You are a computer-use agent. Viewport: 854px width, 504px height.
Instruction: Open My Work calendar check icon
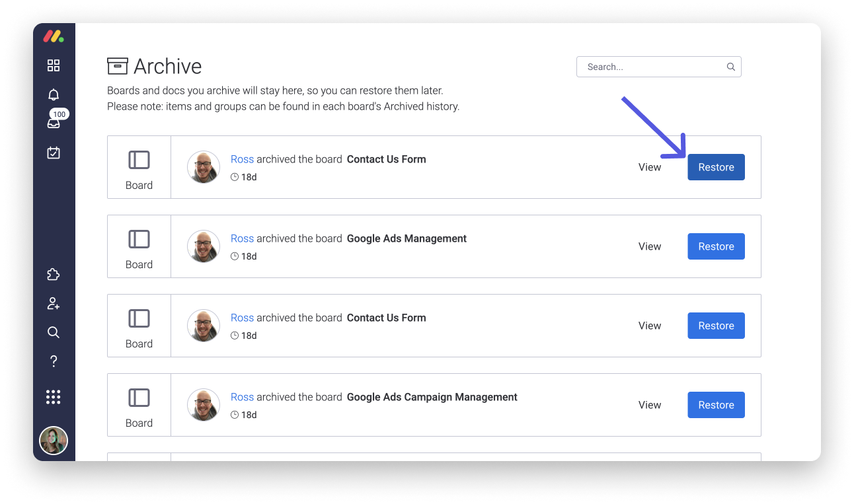pos(54,153)
